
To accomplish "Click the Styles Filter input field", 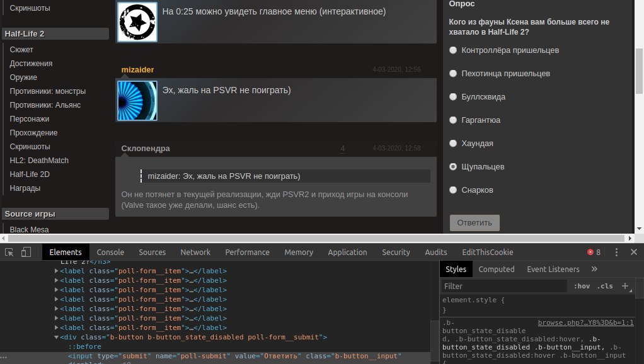I will (504, 286).
